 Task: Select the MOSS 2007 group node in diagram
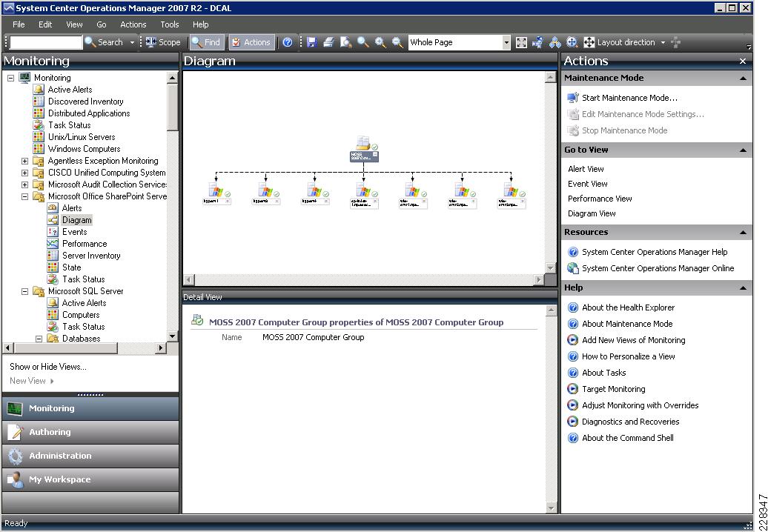[x=364, y=150]
